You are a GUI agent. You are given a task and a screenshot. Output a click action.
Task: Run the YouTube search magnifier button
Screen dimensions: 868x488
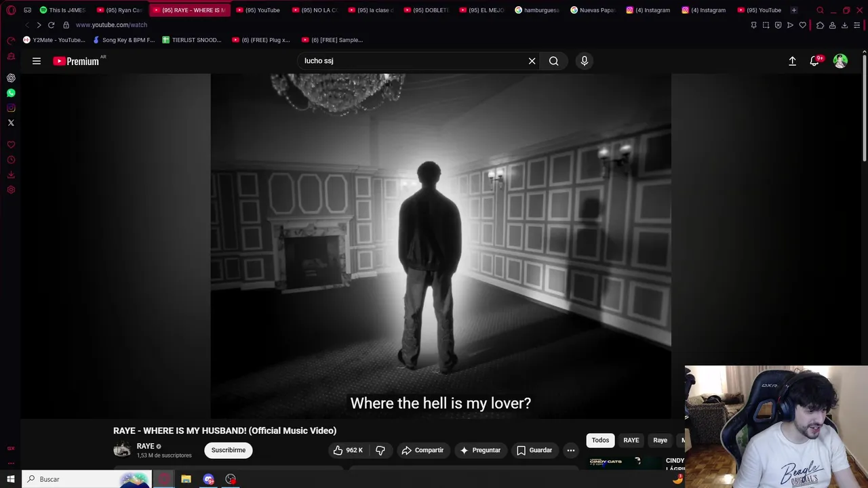(554, 61)
